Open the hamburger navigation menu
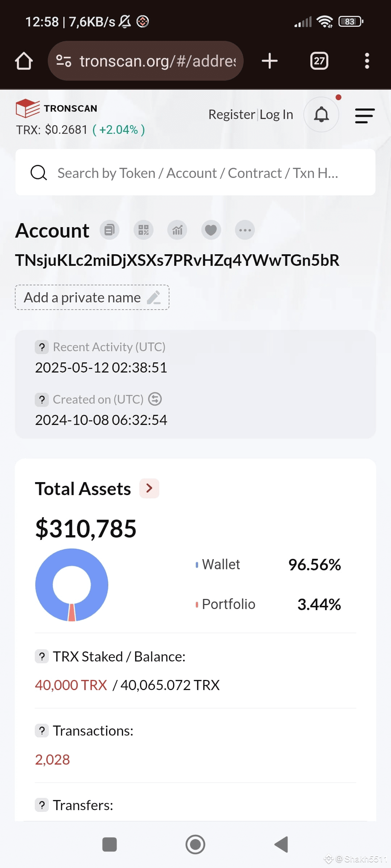This screenshot has height=868, width=391. coord(365,116)
